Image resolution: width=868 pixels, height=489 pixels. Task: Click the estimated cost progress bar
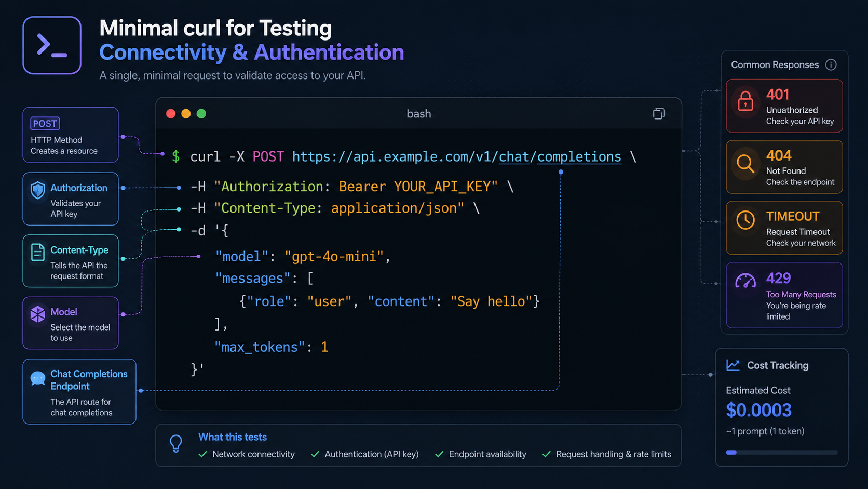pyautogui.click(x=782, y=453)
